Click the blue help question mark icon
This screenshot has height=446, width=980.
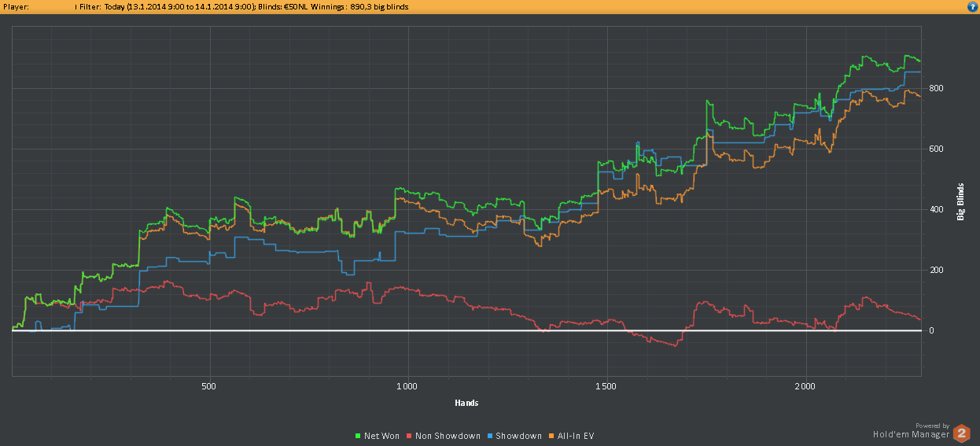[971, 6]
